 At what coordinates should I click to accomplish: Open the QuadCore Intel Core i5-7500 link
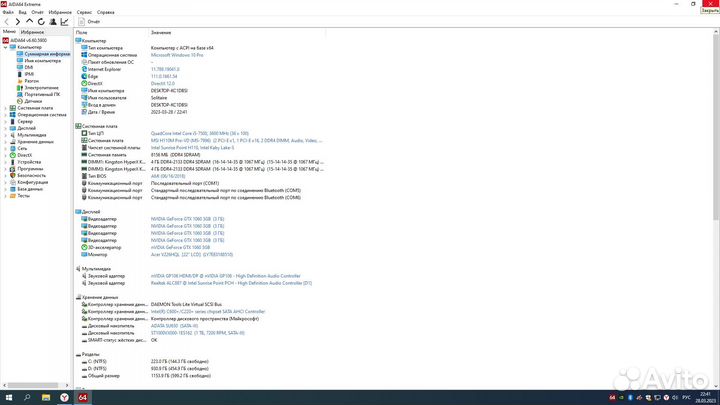[200, 133]
